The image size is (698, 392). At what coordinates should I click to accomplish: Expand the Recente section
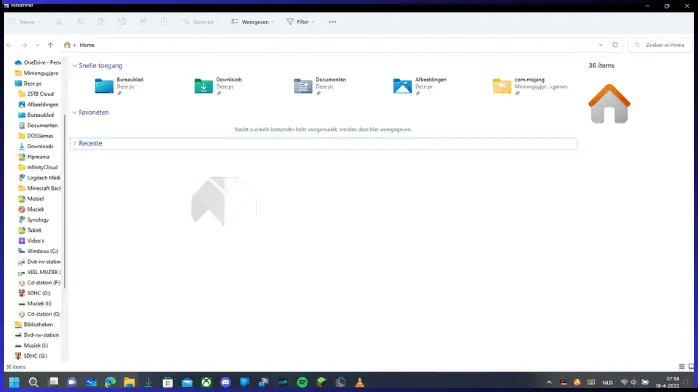75,143
